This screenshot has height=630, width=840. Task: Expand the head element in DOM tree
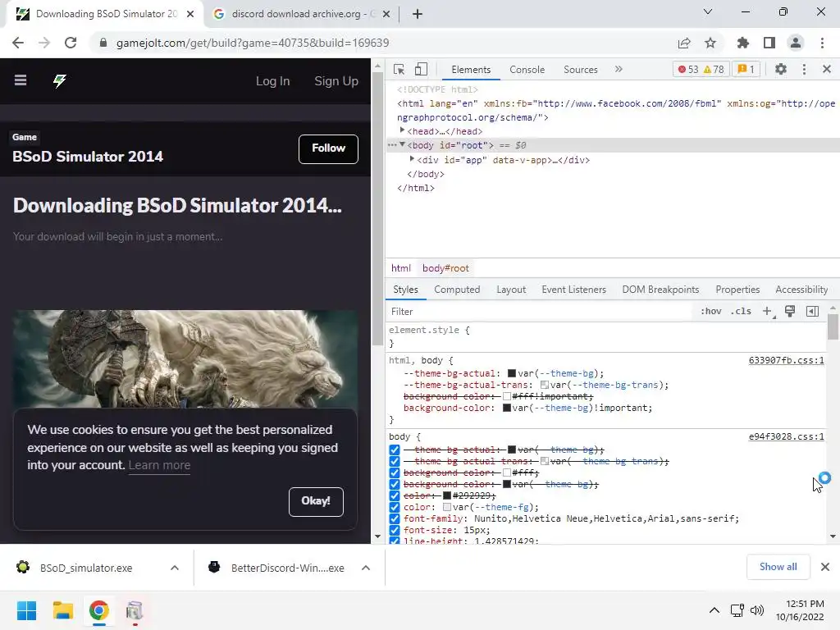click(402, 130)
